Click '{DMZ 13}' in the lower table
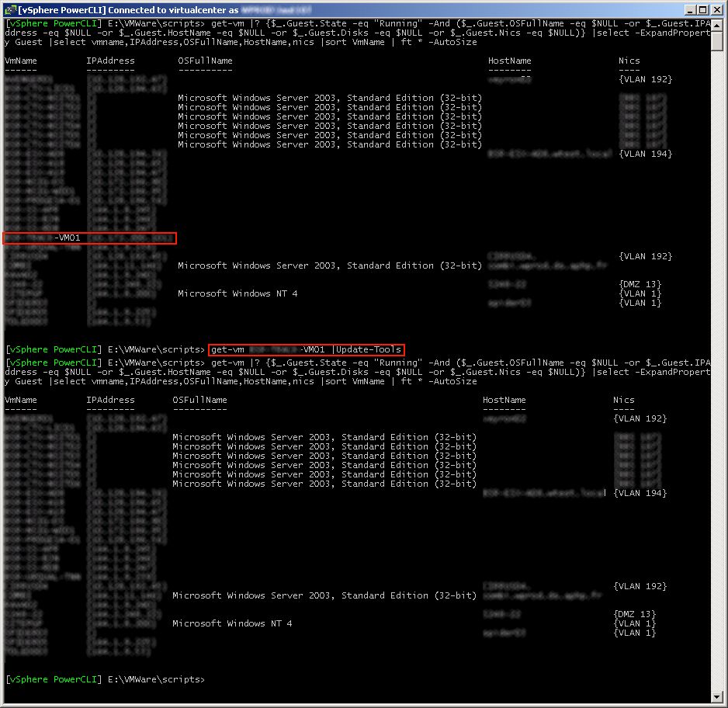The image size is (728, 708). click(x=635, y=614)
